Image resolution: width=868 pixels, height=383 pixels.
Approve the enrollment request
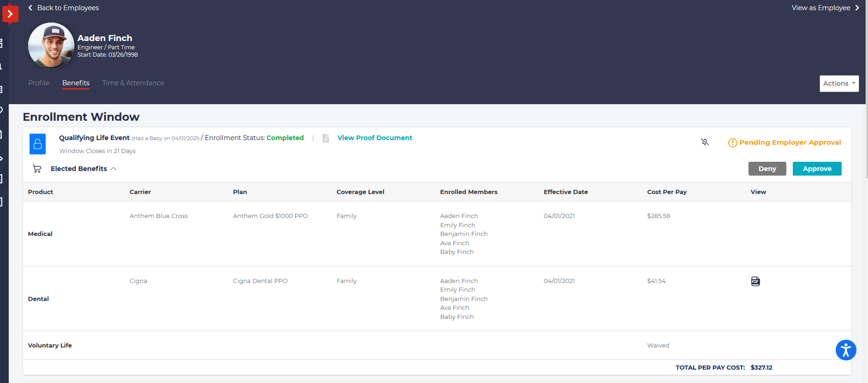817,169
